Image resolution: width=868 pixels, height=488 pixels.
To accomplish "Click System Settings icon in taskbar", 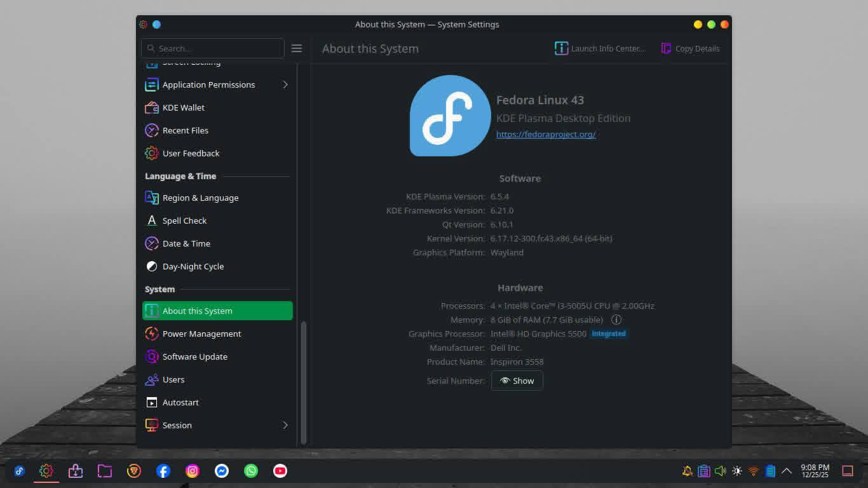I will click(x=46, y=471).
